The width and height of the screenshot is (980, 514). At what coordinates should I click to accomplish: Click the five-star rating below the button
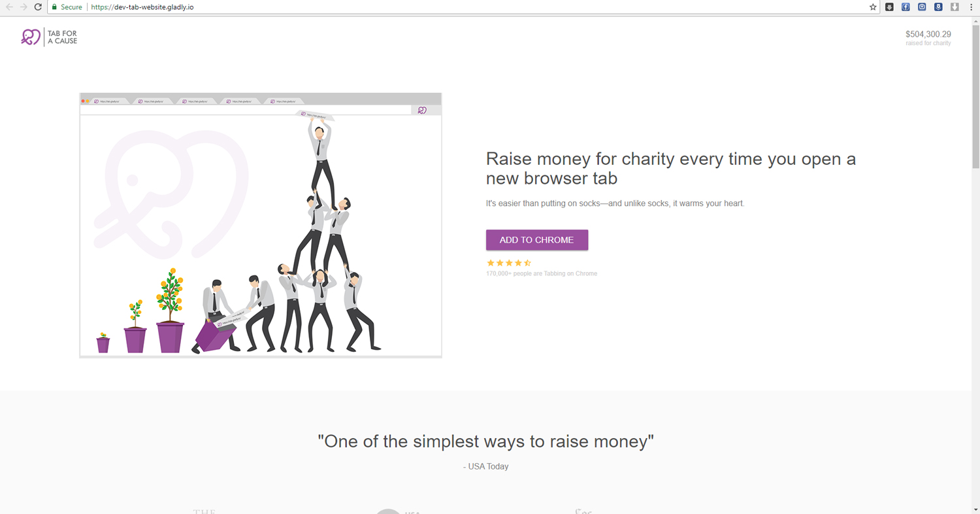[x=509, y=263]
